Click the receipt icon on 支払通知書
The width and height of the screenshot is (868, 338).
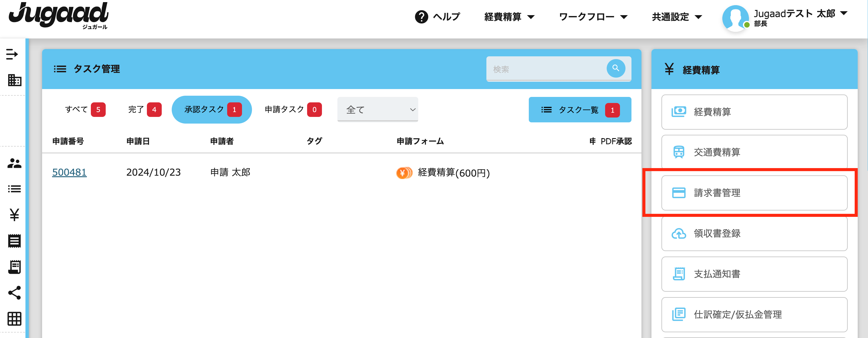[x=679, y=273]
